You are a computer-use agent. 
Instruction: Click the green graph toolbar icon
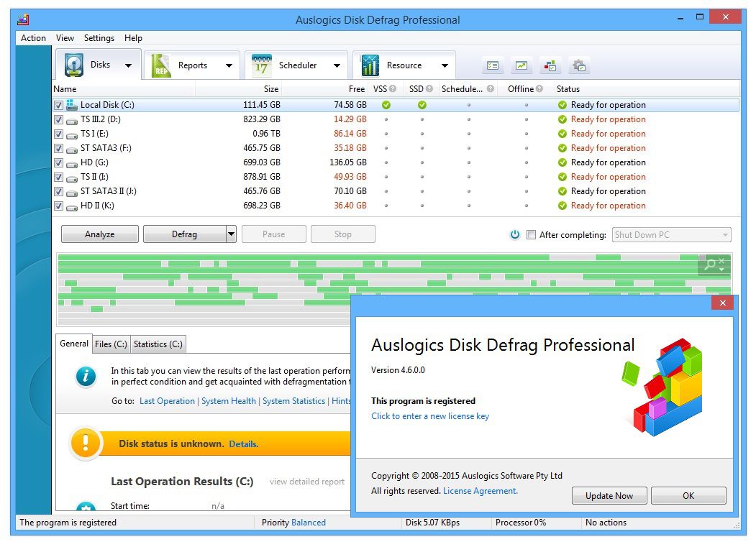pos(522,65)
